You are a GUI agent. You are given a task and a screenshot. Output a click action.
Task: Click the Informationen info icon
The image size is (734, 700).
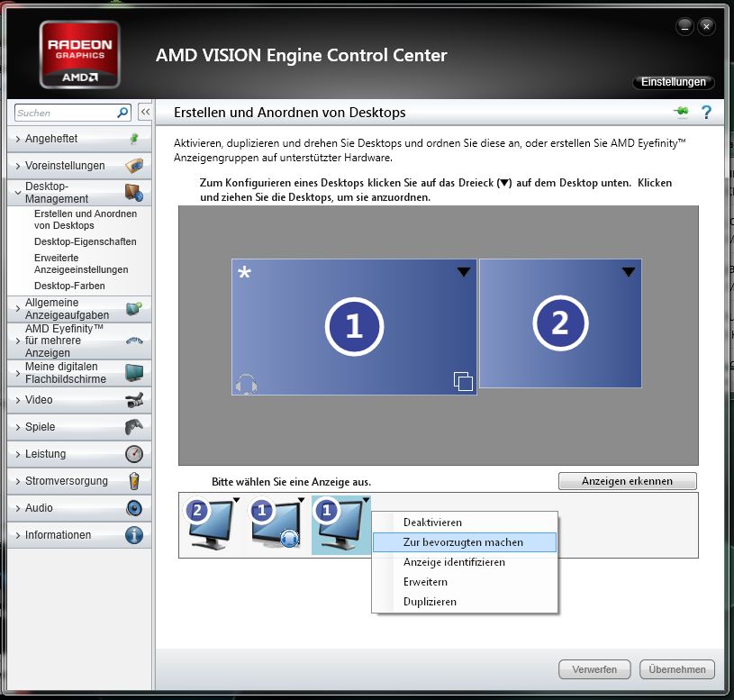point(134,535)
